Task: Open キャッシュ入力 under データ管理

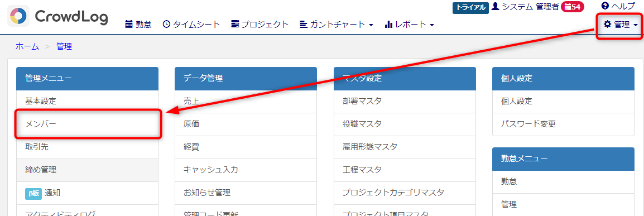Action: 246,170
